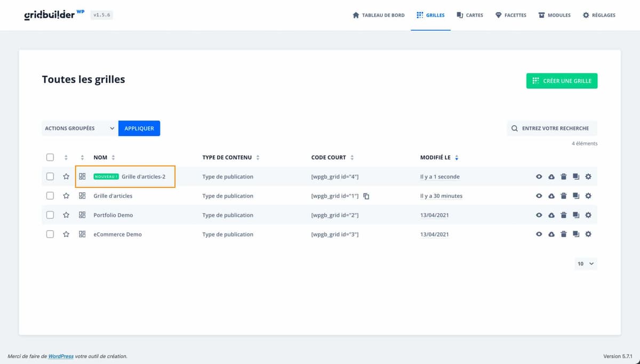
Task: Favorite the Grille d'articles grid with star
Action: click(66, 196)
